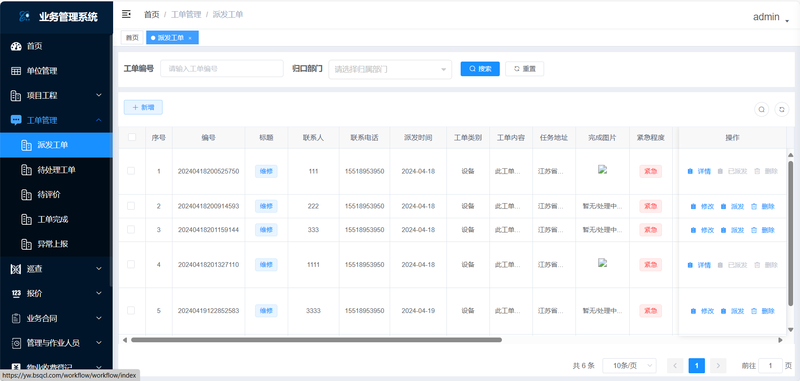
Task: Click the 完成图片 thumbnail in row 1
Action: 602,170
